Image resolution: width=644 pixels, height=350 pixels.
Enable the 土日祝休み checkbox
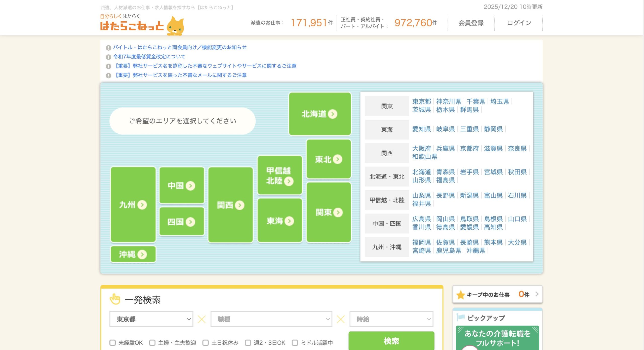tap(206, 343)
